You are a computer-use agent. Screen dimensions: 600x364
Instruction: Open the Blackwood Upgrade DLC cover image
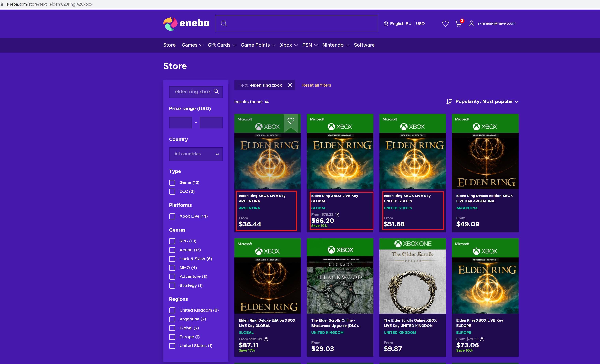pos(340,276)
